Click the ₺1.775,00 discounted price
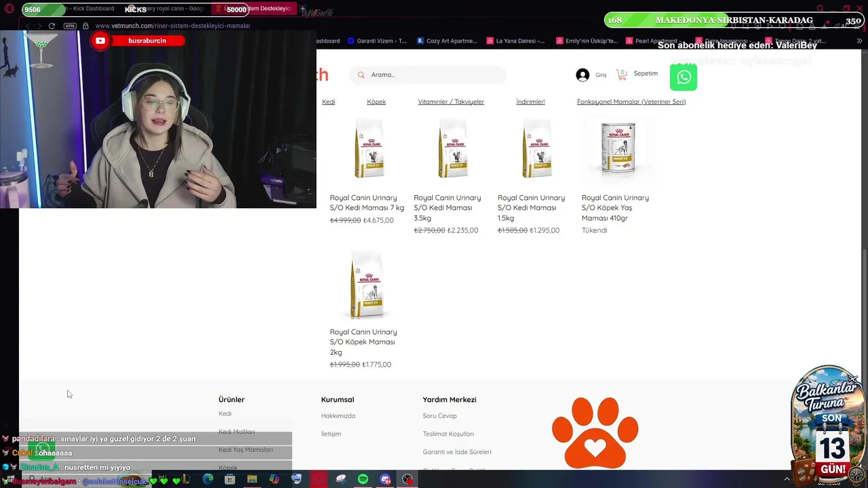The width and height of the screenshot is (868, 488). (x=377, y=365)
